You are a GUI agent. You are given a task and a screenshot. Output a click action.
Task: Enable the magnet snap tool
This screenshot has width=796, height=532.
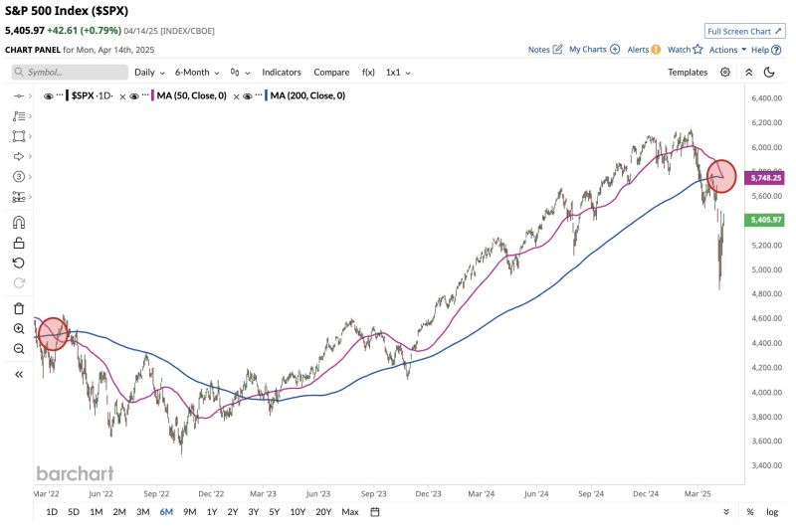click(19, 223)
